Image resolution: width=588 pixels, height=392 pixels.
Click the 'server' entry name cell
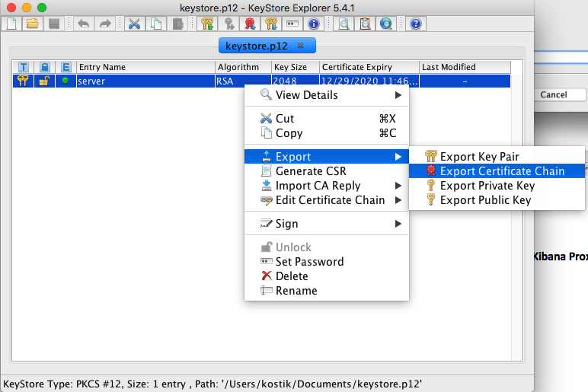coord(146,81)
